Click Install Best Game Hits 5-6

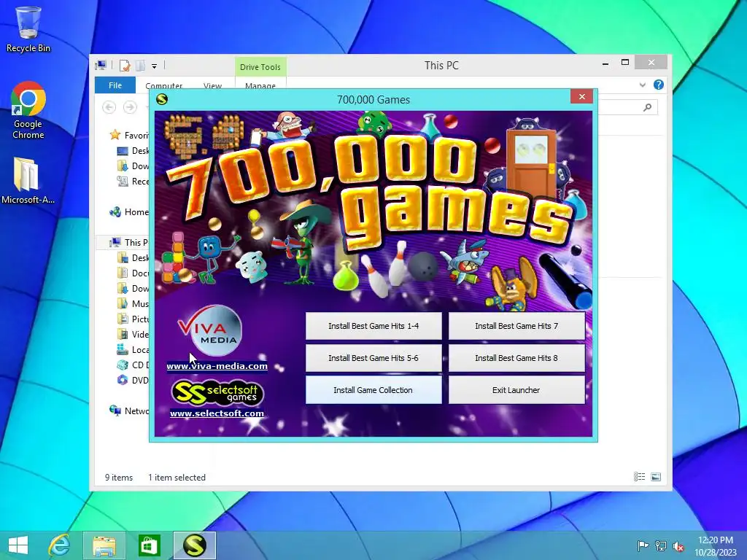click(373, 358)
